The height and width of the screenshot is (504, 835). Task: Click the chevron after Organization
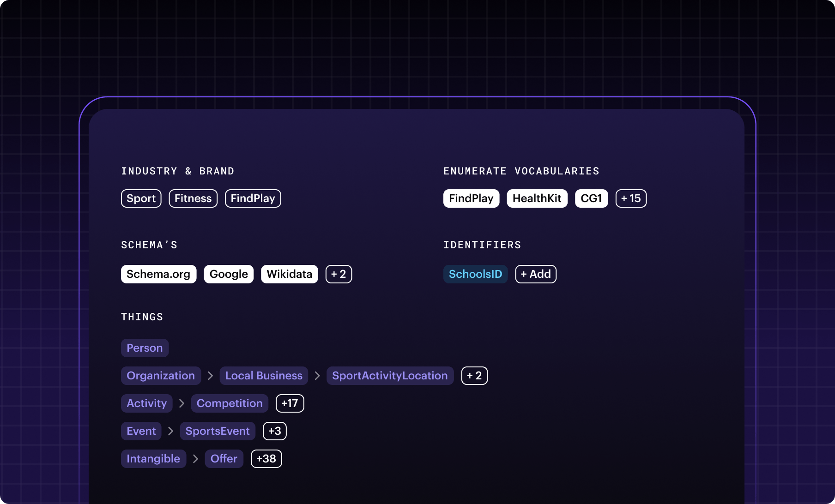tap(210, 376)
